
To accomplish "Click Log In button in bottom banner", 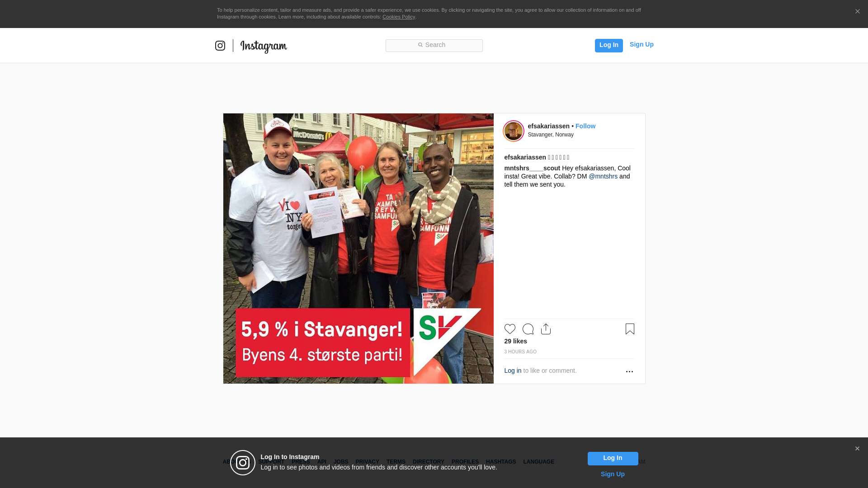I will coord(613,459).
